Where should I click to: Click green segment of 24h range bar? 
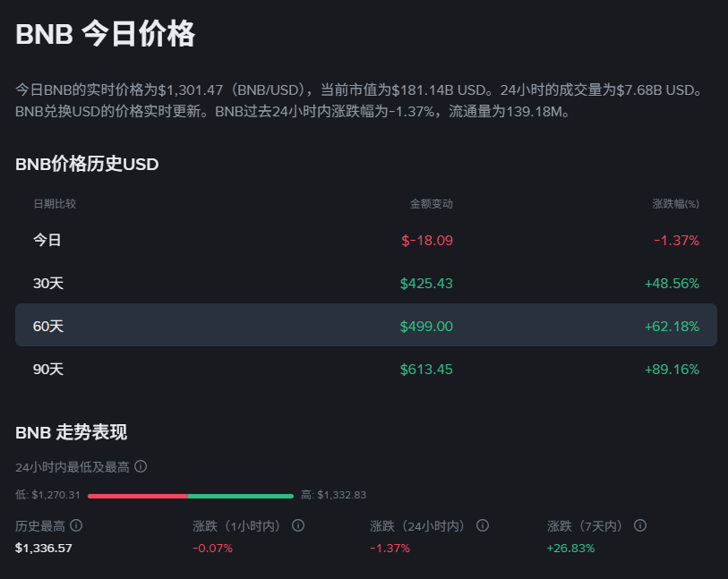point(240,495)
